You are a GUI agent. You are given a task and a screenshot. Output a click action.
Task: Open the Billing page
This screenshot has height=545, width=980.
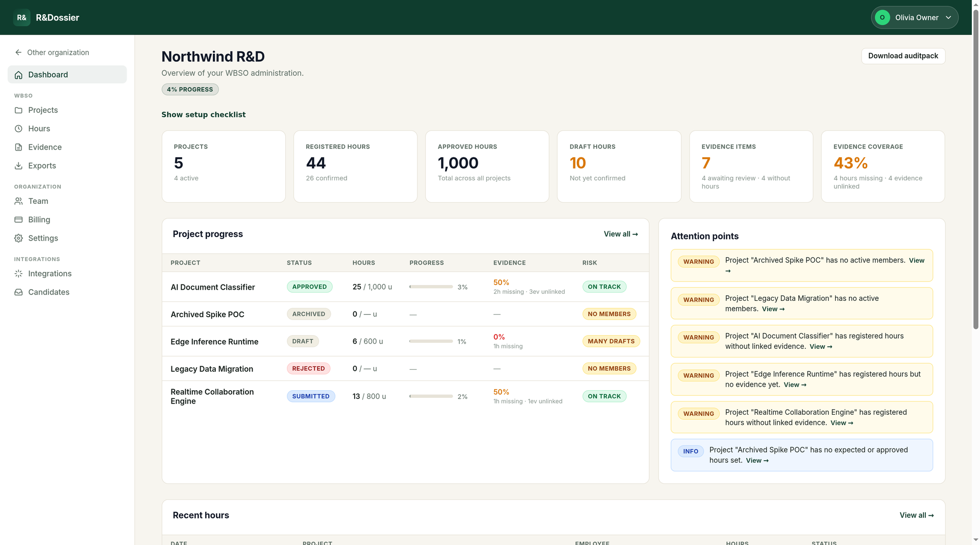(x=67, y=220)
